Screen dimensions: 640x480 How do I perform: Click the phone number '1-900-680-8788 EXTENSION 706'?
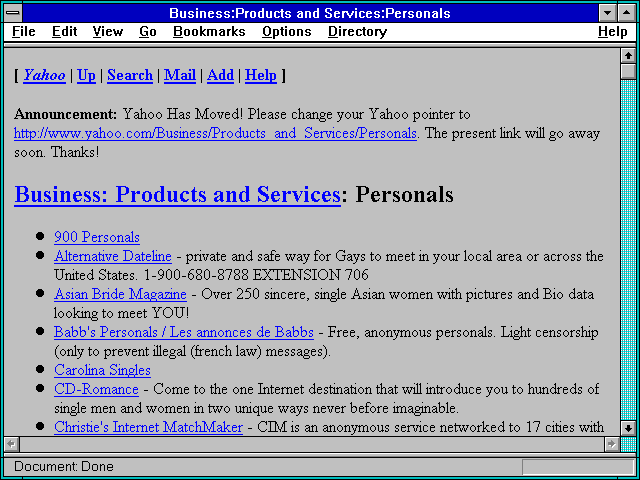tap(256, 275)
